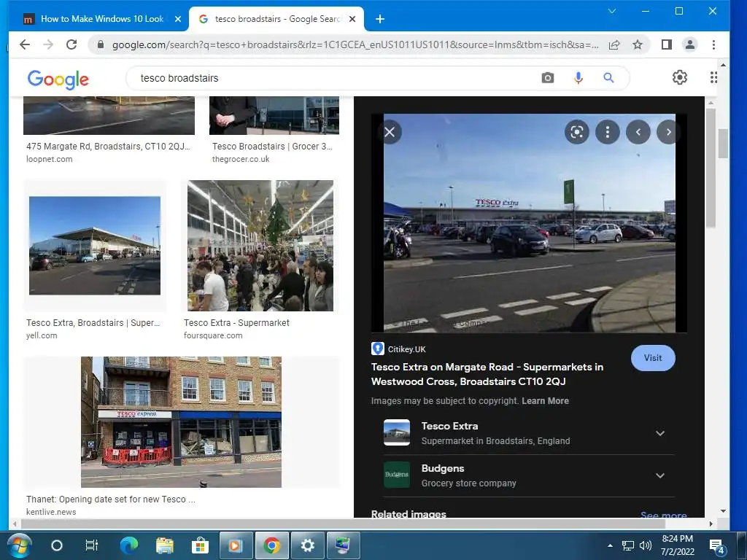Open Microsoft Store from taskbar
This screenshot has height=560, width=747.
(200, 545)
